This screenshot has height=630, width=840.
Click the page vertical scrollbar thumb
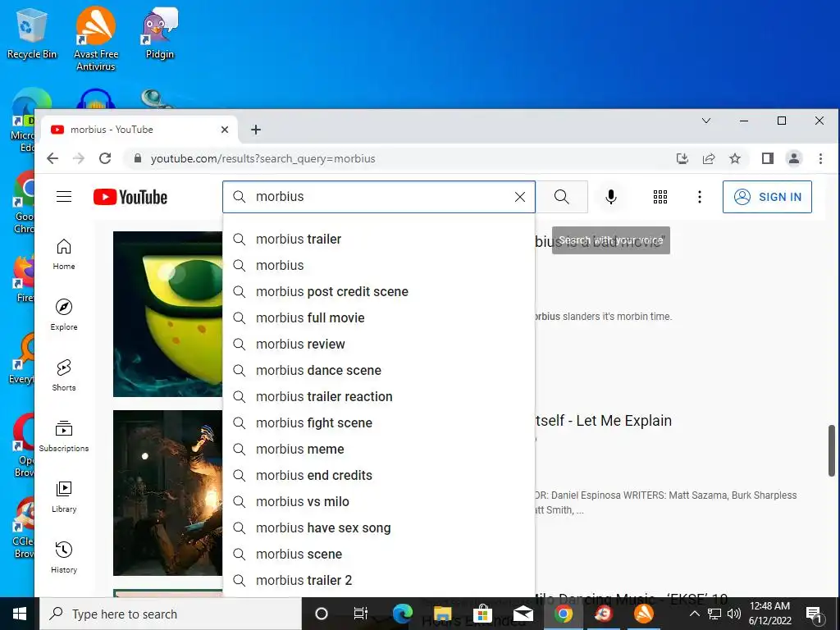click(x=832, y=450)
